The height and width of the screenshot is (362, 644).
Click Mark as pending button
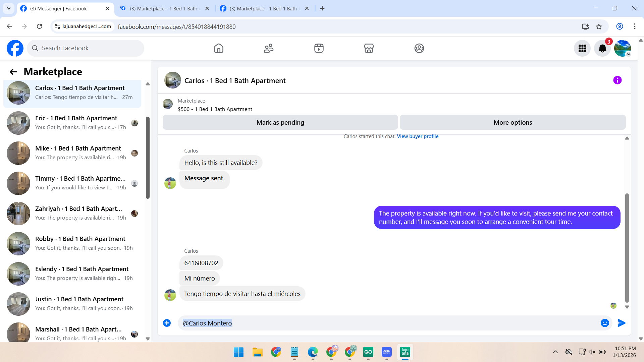click(x=280, y=123)
